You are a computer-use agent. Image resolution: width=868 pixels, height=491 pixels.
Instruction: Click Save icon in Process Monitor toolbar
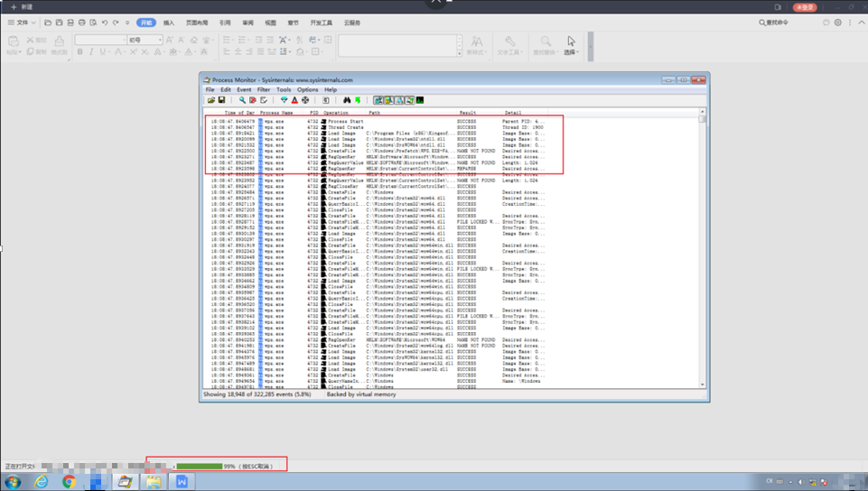click(x=221, y=100)
